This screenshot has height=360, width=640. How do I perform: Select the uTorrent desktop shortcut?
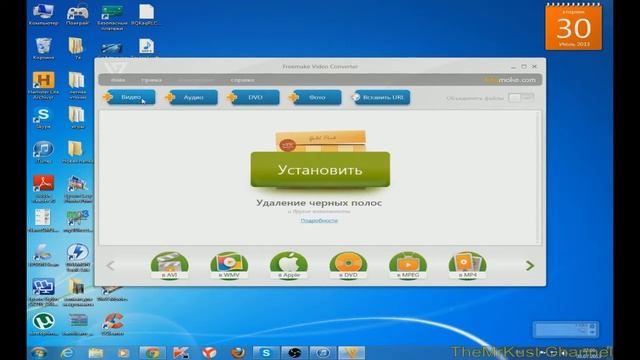[43, 324]
